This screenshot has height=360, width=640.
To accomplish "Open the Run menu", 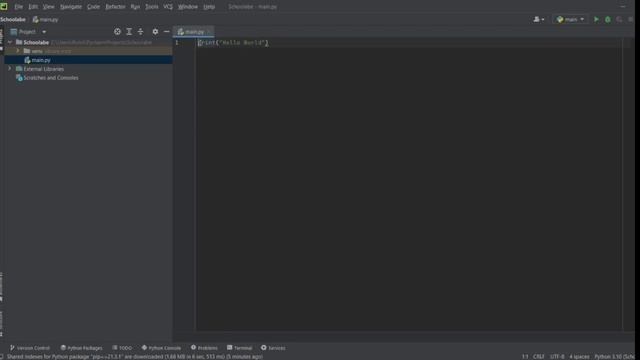I will (x=135, y=7).
